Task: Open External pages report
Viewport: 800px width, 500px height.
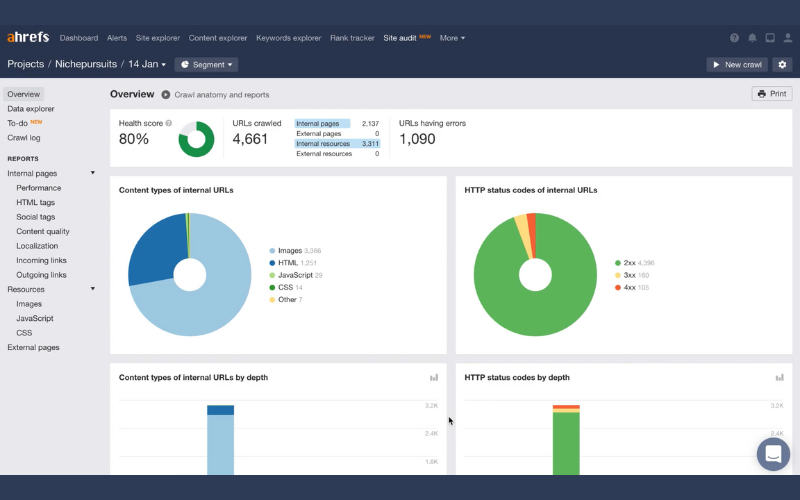Action: [x=33, y=347]
